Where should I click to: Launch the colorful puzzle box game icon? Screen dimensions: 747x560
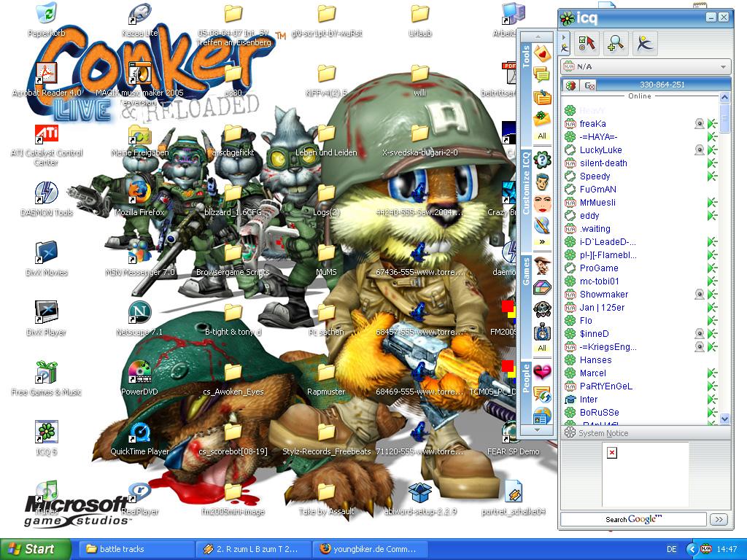coord(542,287)
